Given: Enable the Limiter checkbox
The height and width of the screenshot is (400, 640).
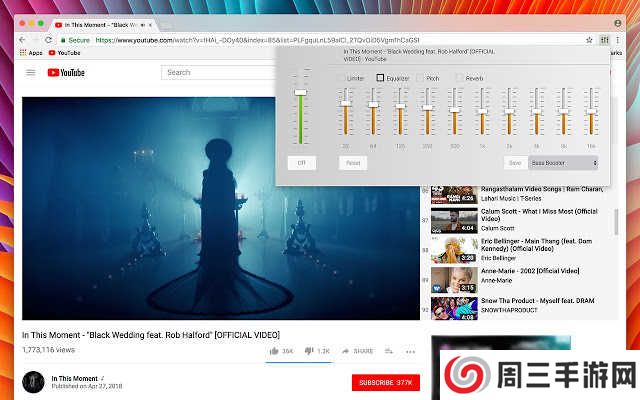Looking at the screenshot, I should point(341,77).
